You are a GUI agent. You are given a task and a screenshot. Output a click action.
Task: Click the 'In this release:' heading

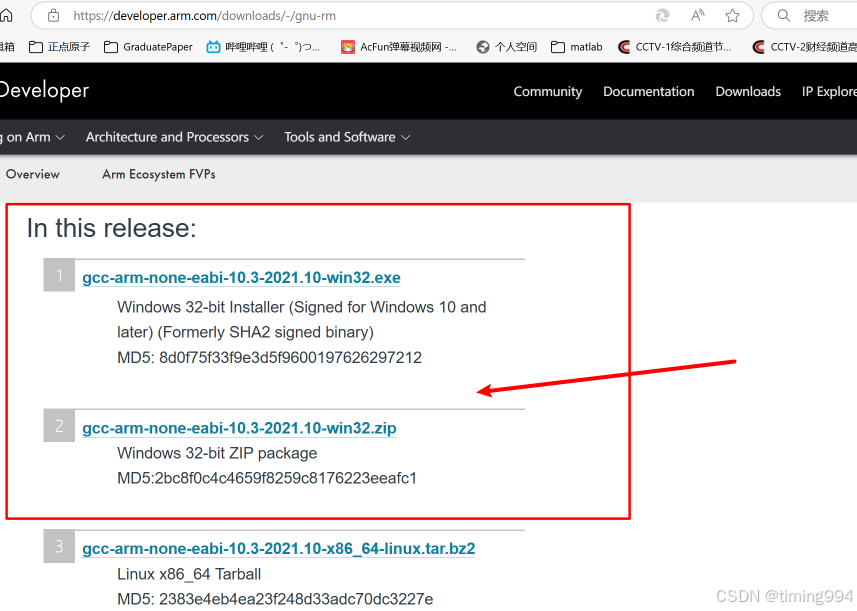tap(111, 228)
